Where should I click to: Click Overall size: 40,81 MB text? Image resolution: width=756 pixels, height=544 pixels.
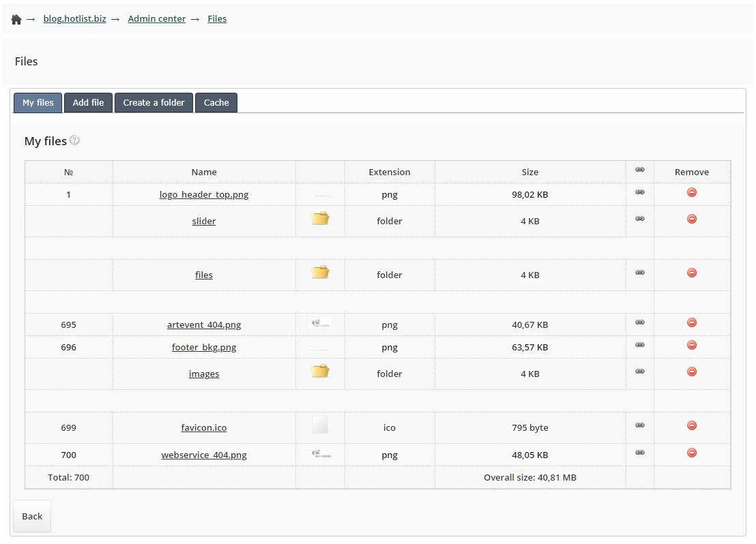click(530, 477)
